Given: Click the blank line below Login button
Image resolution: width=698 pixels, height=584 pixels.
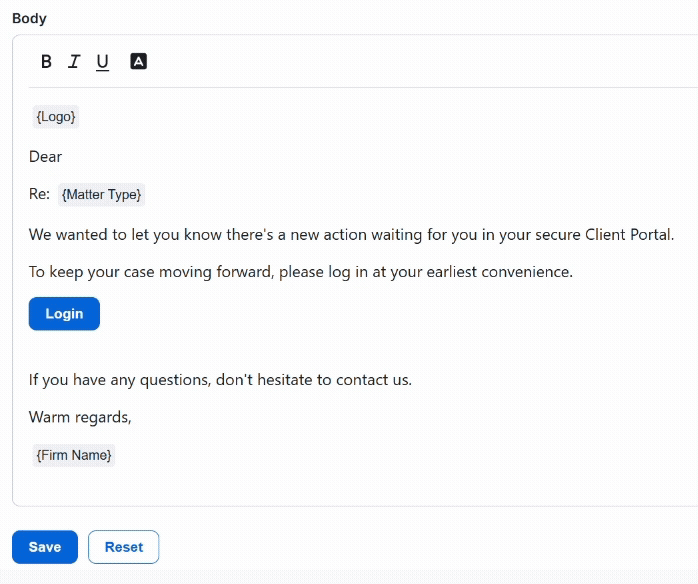Looking at the screenshot, I should coord(300,347).
